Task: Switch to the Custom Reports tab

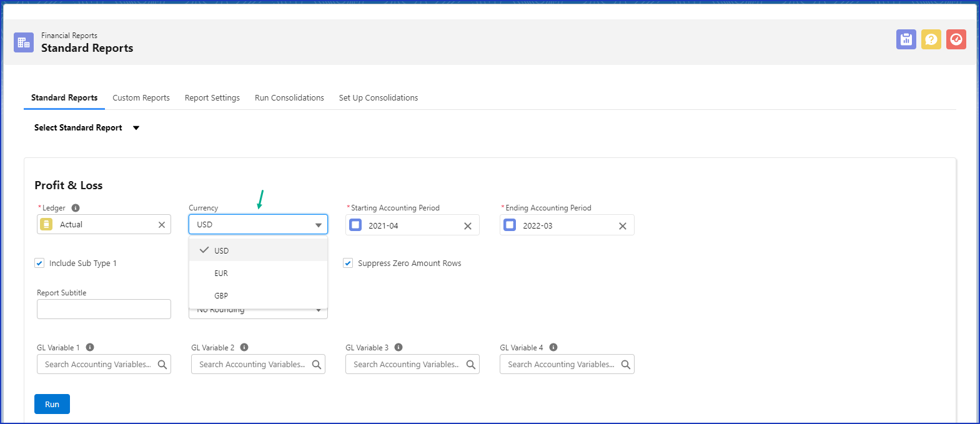Action: point(141,98)
